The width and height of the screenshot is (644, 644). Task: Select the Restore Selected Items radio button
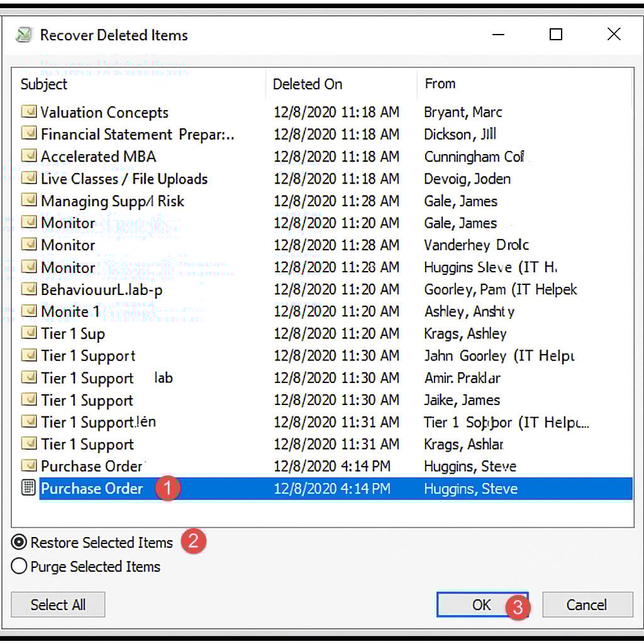[x=19, y=542]
